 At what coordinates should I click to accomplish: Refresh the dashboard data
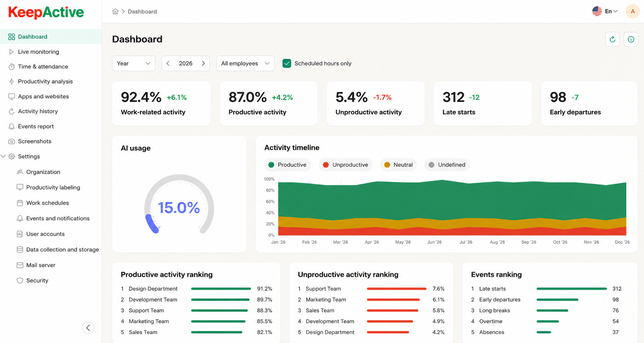coord(613,39)
